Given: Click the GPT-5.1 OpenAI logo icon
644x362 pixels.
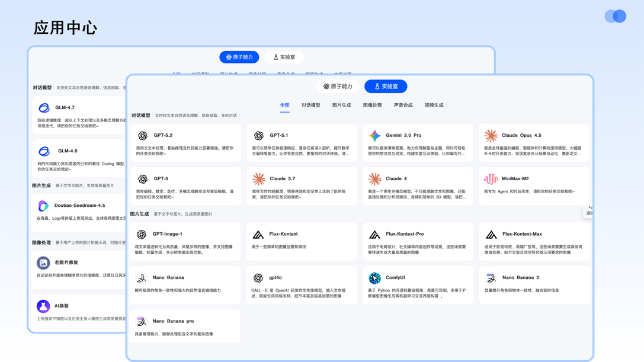Looking at the screenshot, I should 258,136.
